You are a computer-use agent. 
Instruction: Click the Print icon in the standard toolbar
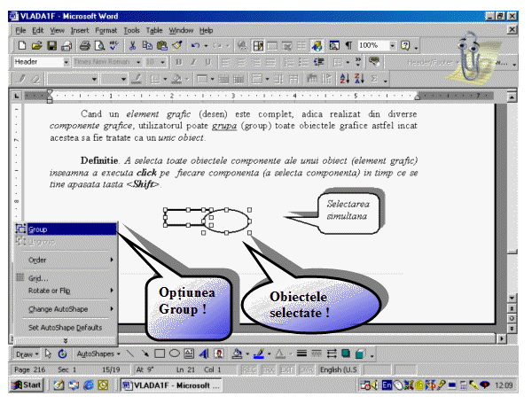click(85, 45)
